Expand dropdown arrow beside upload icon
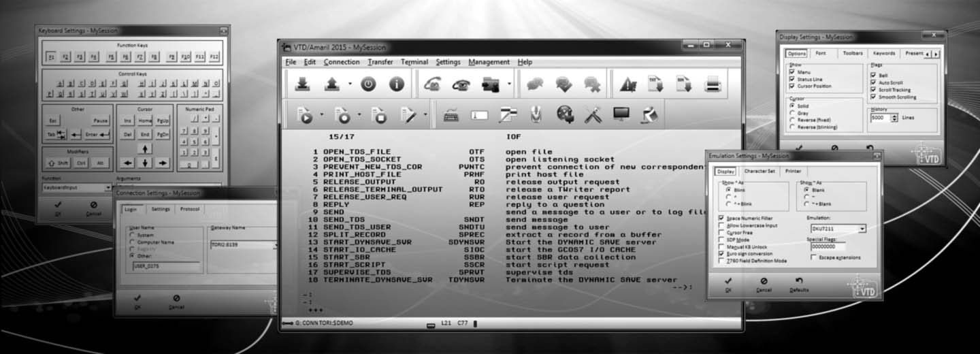980x354 pixels. [x=350, y=85]
